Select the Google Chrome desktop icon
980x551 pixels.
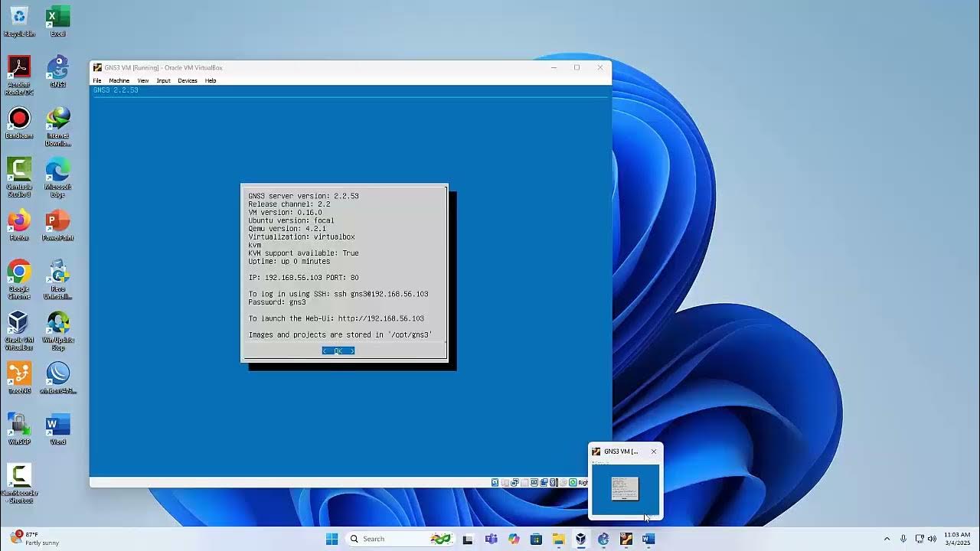pyautogui.click(x=19, y=279)
